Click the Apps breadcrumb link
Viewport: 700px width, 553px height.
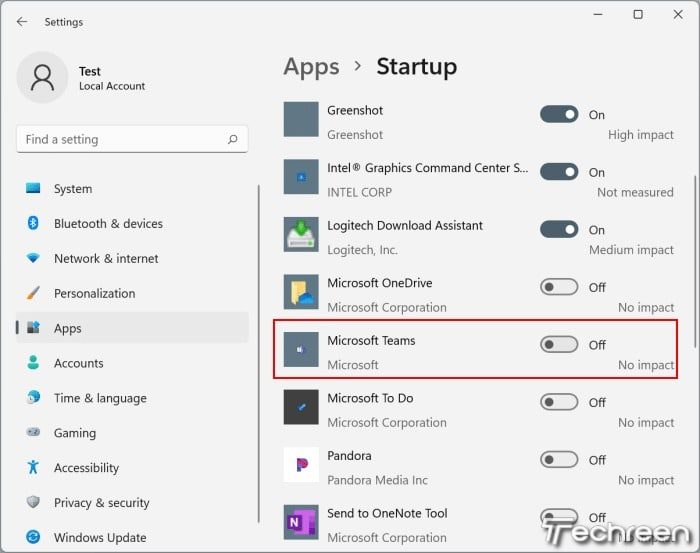tap(312, 67)
